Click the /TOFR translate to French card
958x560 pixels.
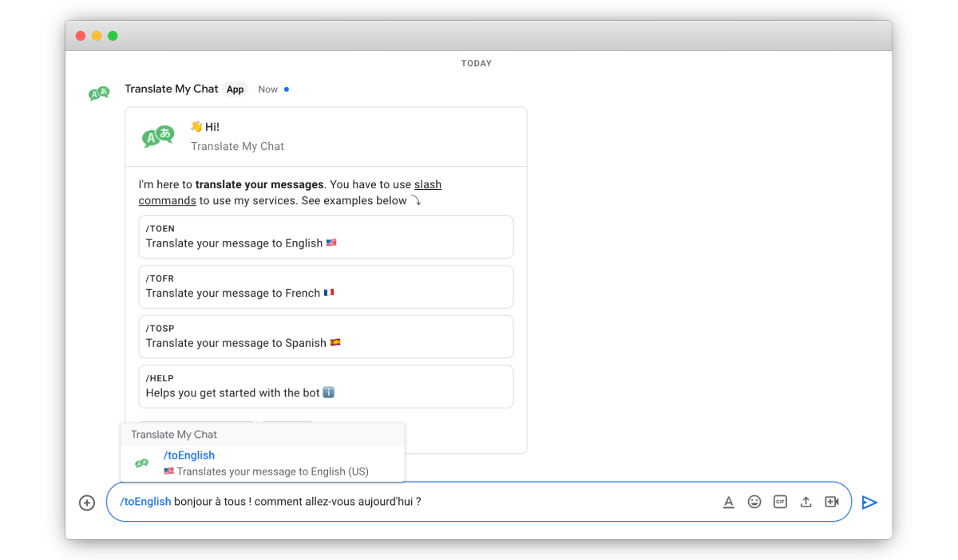point(326,286)
